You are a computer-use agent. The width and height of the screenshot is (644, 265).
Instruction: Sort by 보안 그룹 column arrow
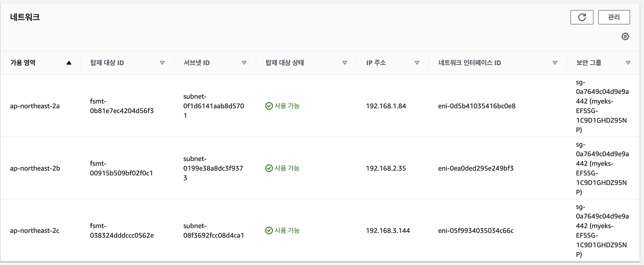pyautogui.click(x=628, y=63)
